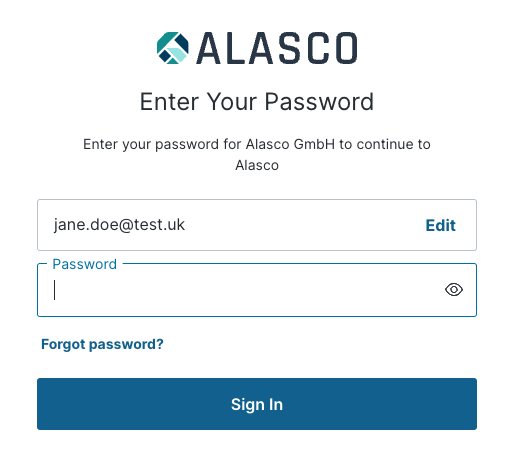
Task: Reveal typed password with eye symbol
Action: tap(454, 289)
